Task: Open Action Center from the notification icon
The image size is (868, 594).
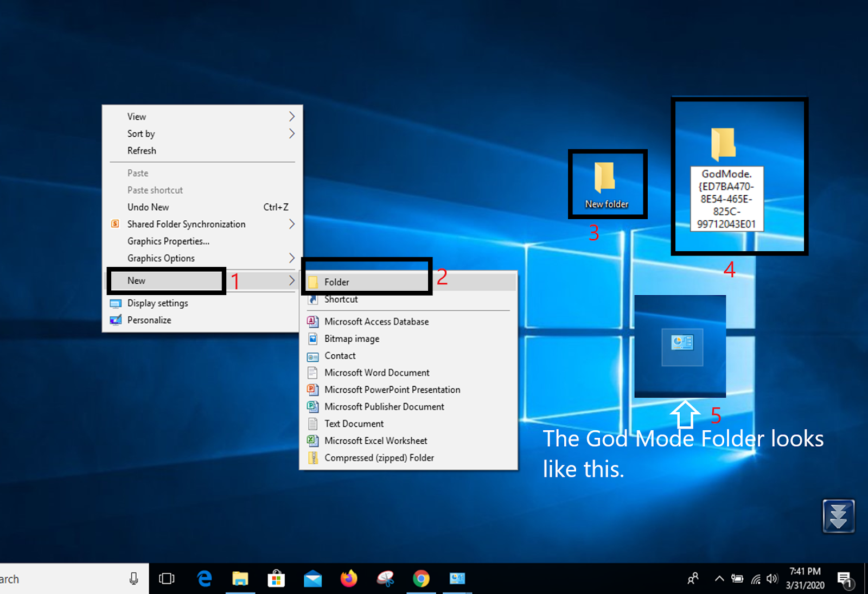Action: pyautogui.click(x=846, y=579)
